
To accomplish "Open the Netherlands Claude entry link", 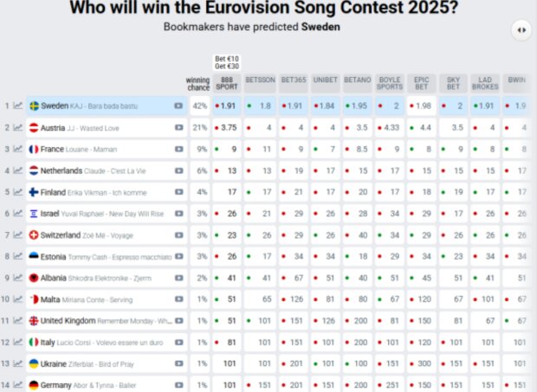I will (93, 170).
